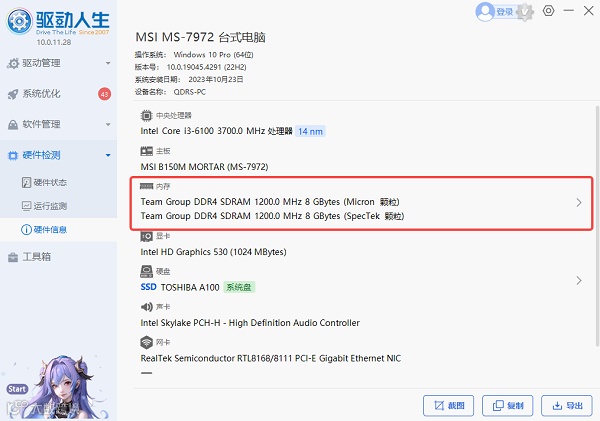The width and height of the screenshot is (600, 421).
Task: Select version 10.0.19045.4291 (22H2) text
Action: click(207, 67)
